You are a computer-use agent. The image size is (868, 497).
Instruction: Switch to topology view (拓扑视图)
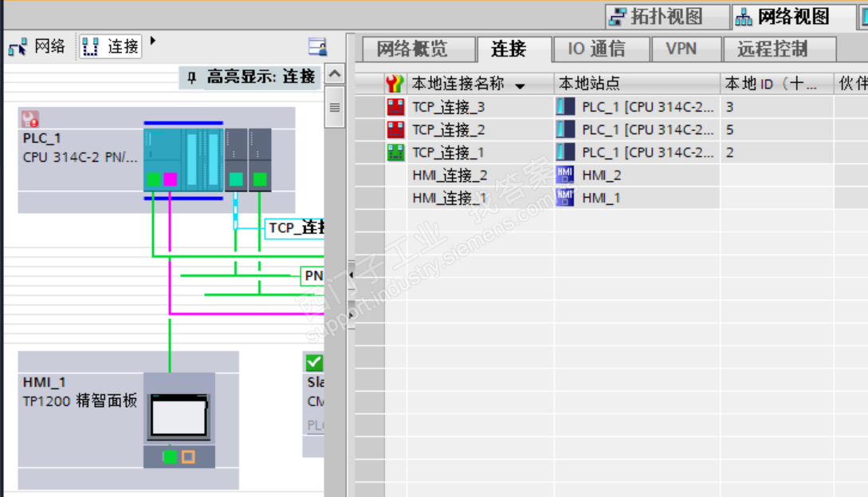(666, 17)
